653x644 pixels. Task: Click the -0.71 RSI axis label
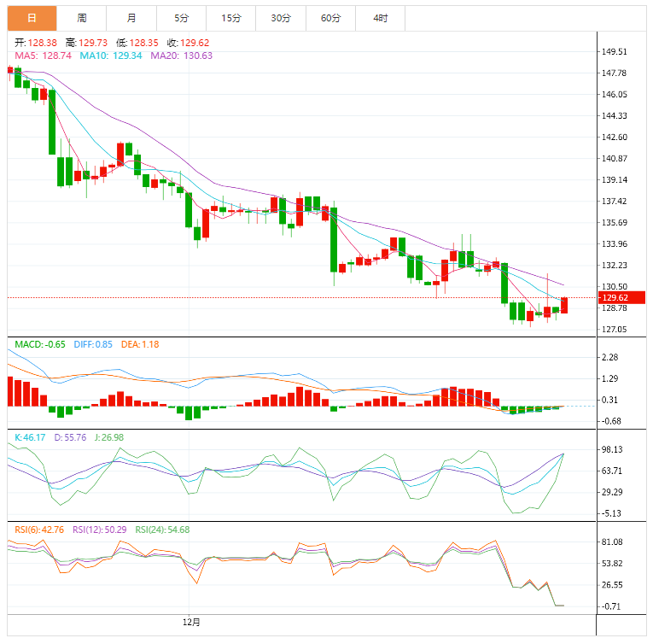tap(611, 606)
